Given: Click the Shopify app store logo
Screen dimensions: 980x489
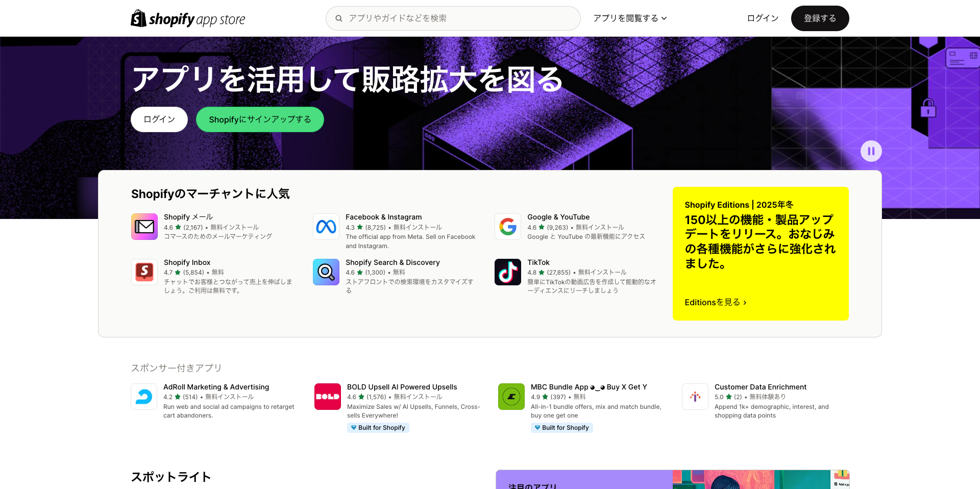Looking at the screenshot, I should [188, 19].
